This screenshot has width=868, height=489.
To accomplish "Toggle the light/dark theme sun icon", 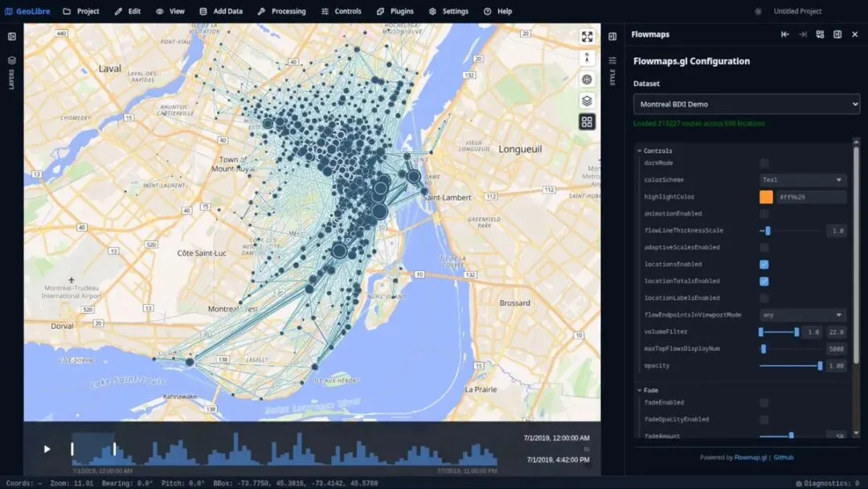I will (x=758, y=11).
